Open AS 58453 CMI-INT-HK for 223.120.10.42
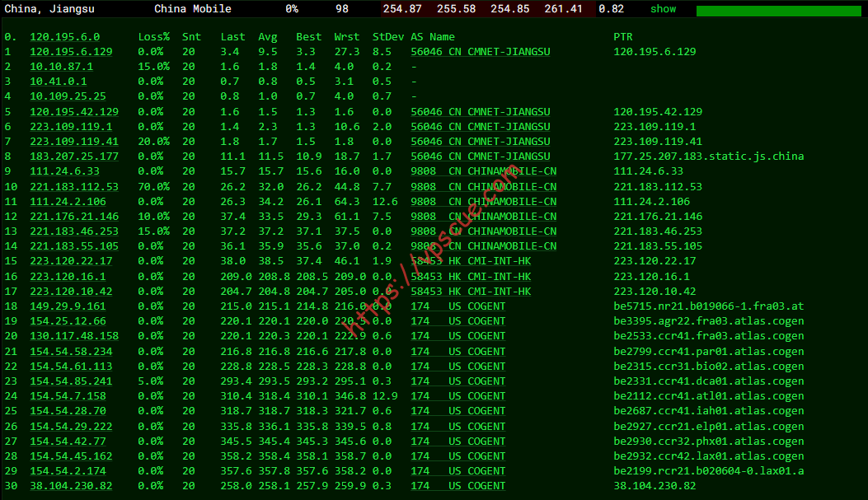 point(471,292)
